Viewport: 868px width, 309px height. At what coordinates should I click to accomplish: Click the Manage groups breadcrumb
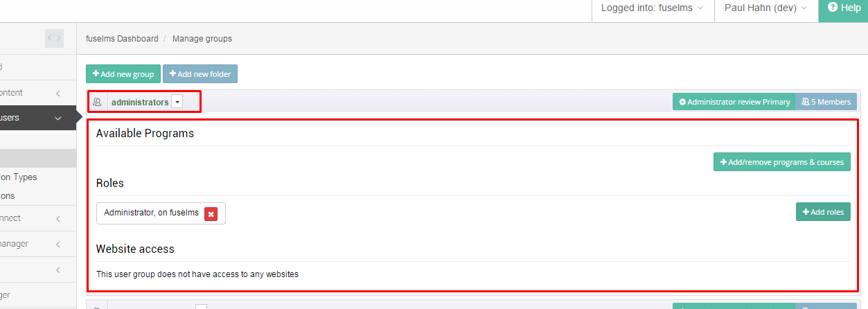pos(202,39)
